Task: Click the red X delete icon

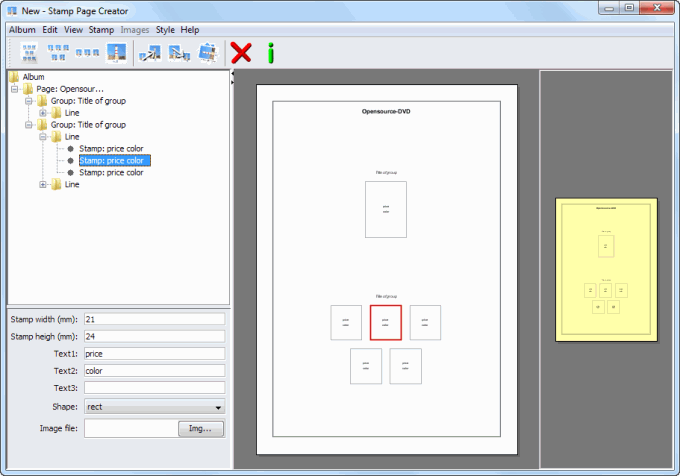Action: point(241,52)
